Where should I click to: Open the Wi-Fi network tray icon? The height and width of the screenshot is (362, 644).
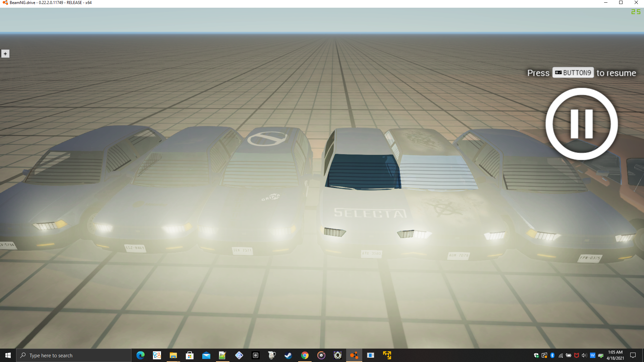(x=560, y=355)
